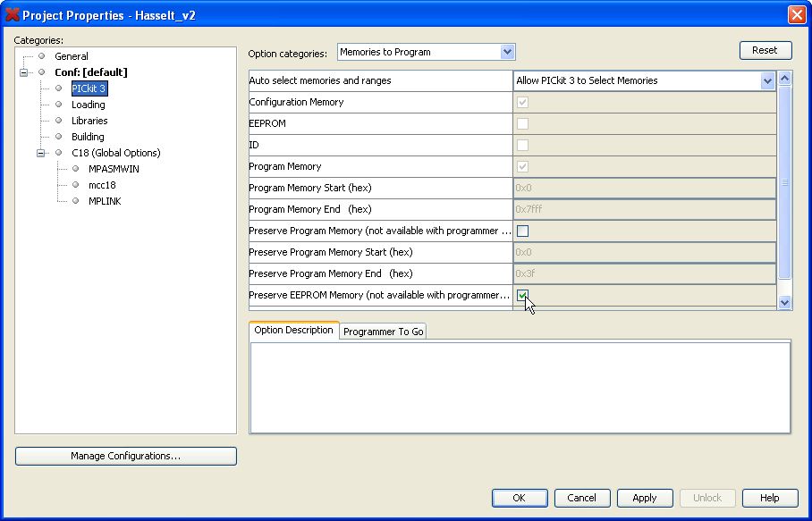Select MPASMWIN under C18 options
This screenshot has height=521, width=812.
114,169
